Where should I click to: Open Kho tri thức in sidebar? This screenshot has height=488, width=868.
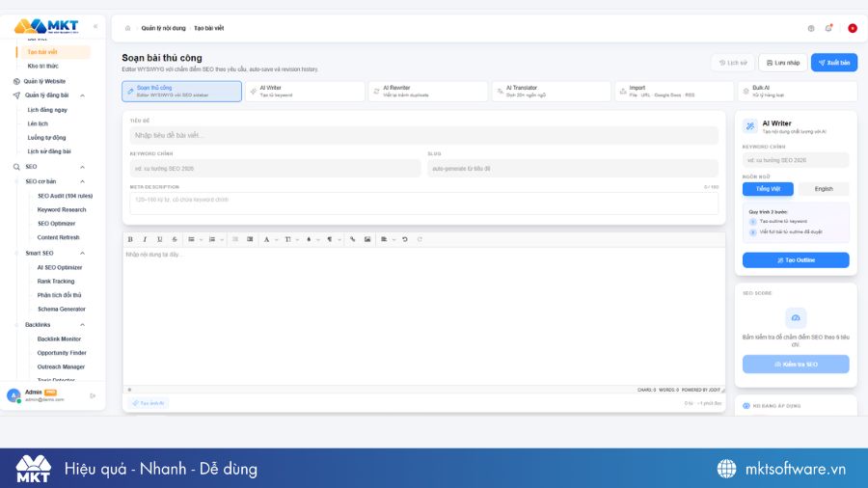(x=42, y=66)
